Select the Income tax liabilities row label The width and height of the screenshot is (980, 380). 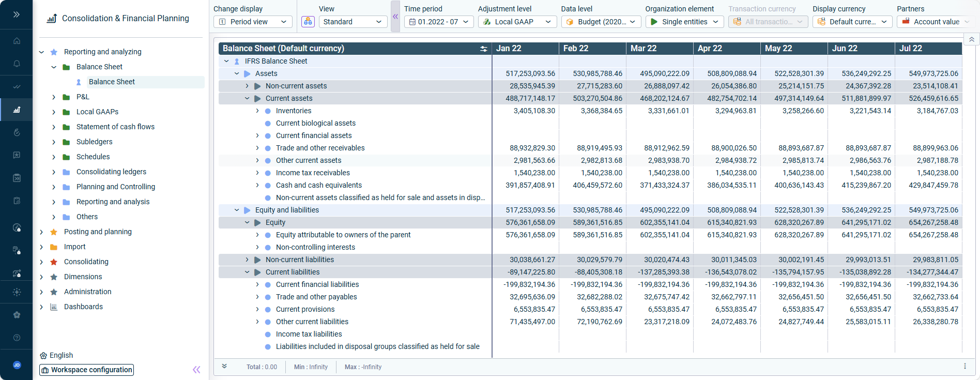(x=309, y=334)
